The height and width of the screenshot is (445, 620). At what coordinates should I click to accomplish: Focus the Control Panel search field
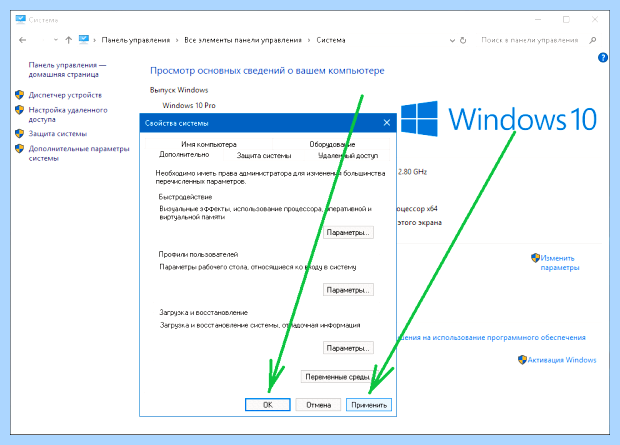click(x=530, y=40)
